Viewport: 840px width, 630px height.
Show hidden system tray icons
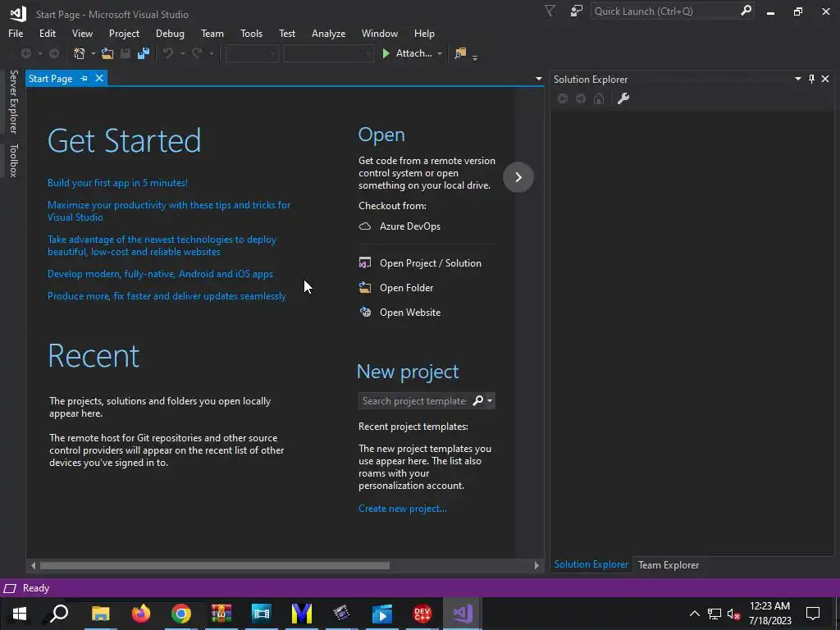coord(694,614)
